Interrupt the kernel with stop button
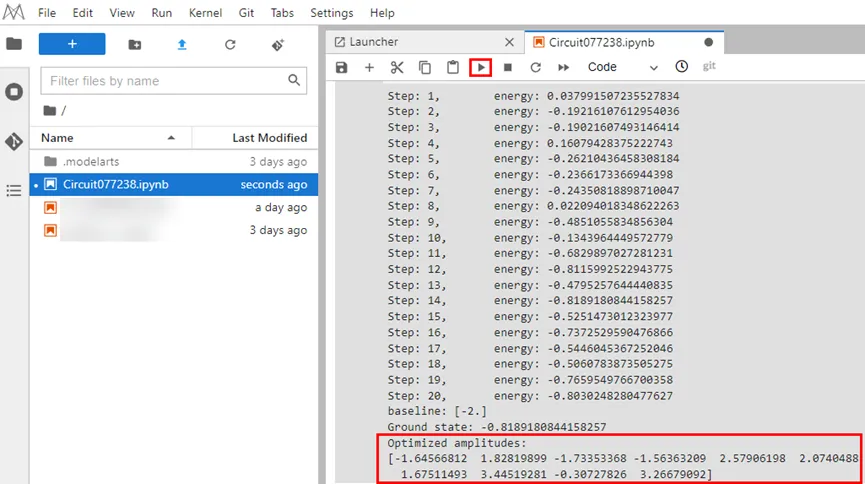This screenshot has height=484, width=865. point(508,67)
